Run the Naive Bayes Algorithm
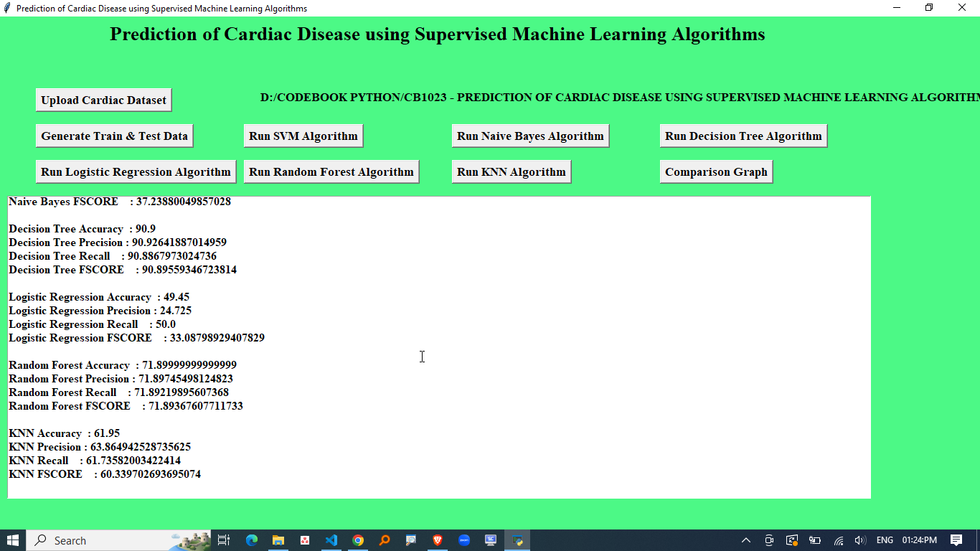 531,136
